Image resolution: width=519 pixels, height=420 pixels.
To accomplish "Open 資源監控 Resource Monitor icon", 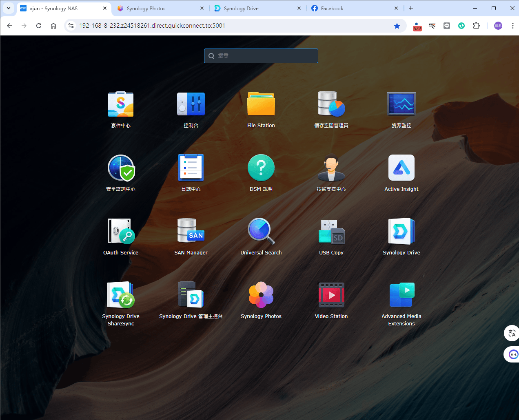I will (x=401, y=104).
